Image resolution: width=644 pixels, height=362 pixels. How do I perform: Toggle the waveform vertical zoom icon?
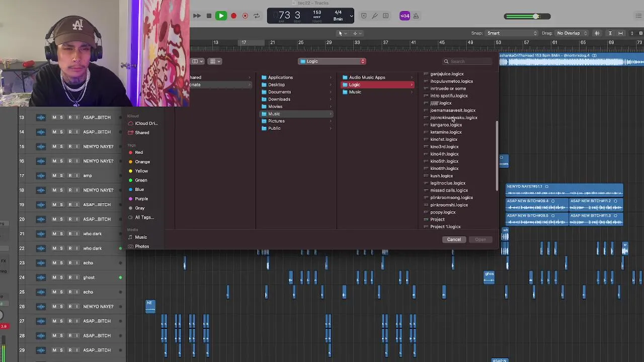pos(597,33)
